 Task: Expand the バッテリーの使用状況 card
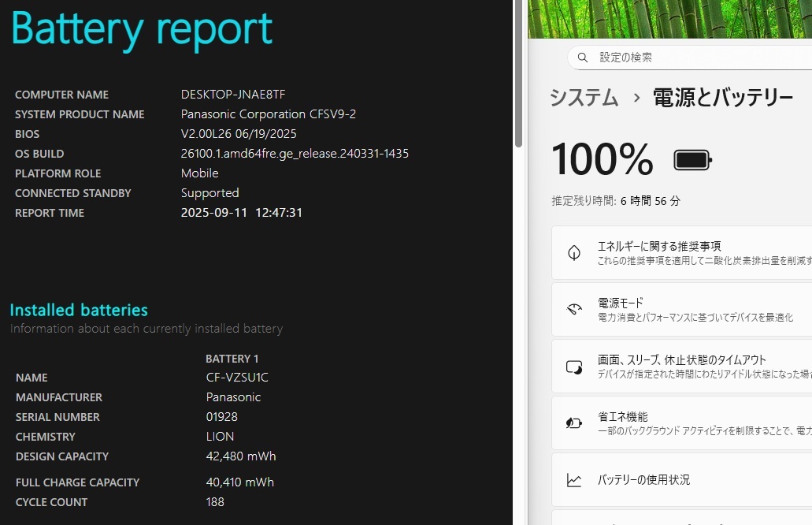[x=682, y=480]
